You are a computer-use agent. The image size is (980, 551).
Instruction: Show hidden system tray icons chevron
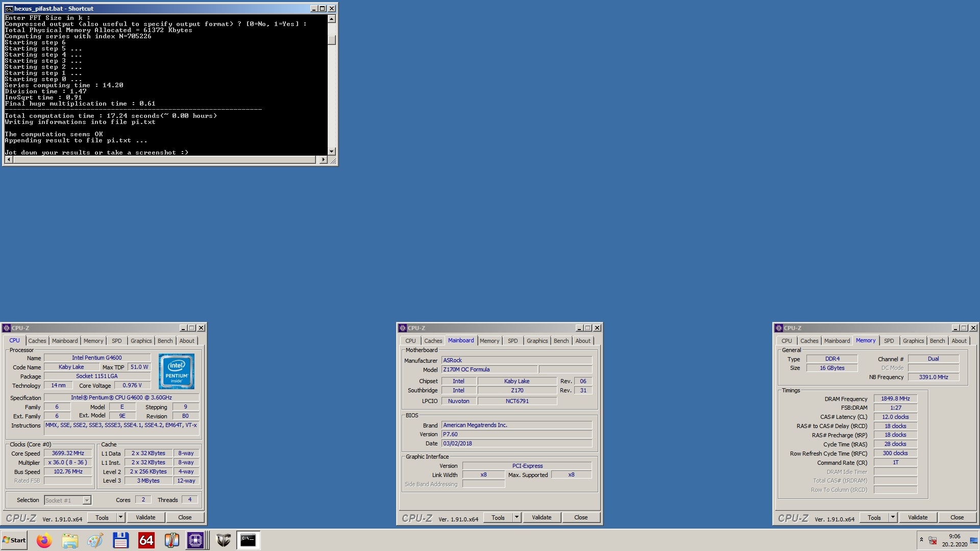click(x=921, y=539)
